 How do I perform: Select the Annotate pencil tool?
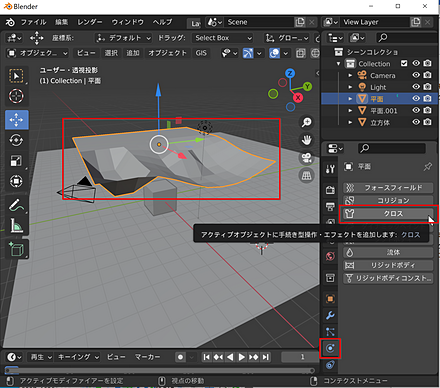click(16, 206)
